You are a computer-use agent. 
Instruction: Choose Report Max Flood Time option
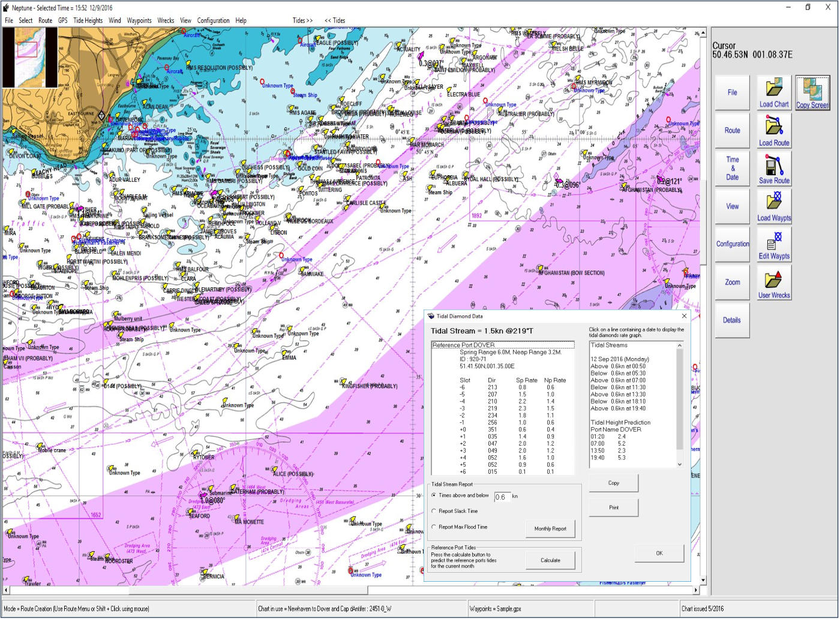434,527
